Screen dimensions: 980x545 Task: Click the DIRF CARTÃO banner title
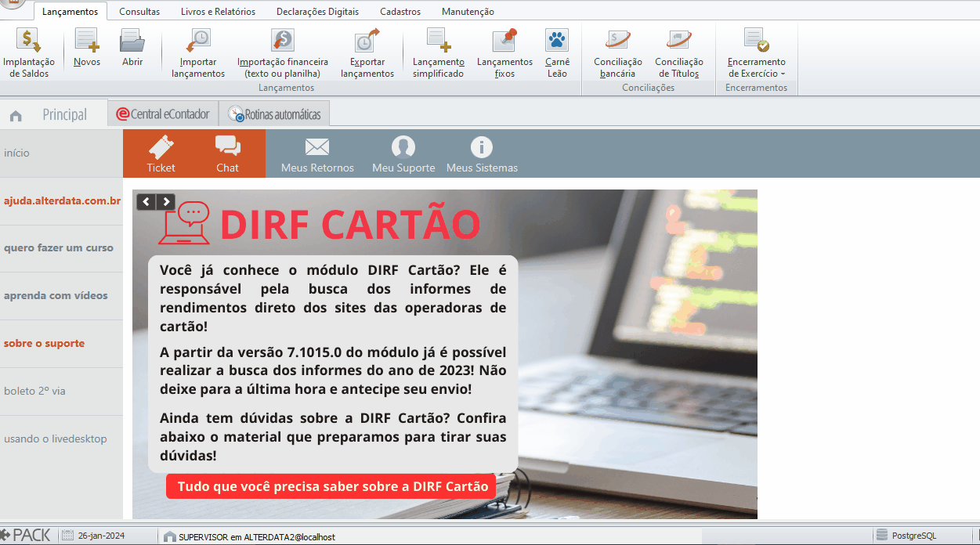(350, 224)
